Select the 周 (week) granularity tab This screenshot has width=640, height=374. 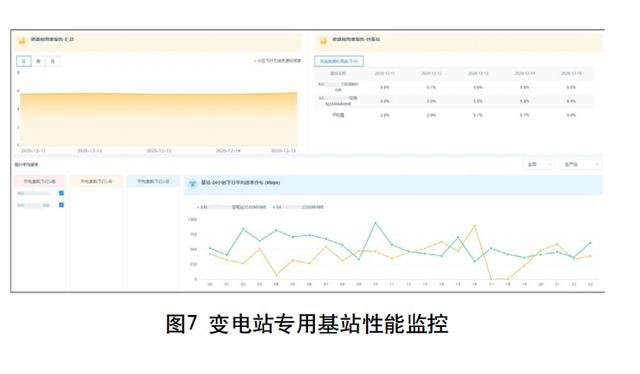(x=38, y=61)
